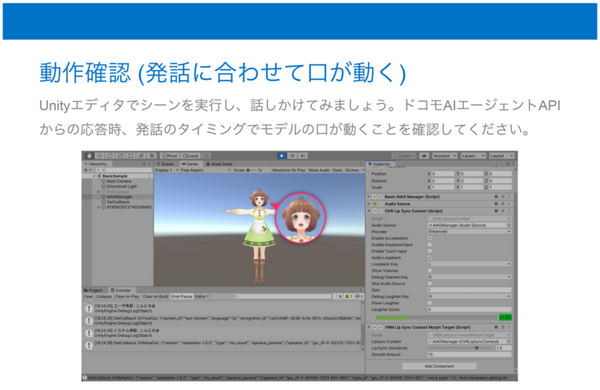The width and height of the screenshot is (600, 390).
Task: Click the Console search field
Action: 283,297
